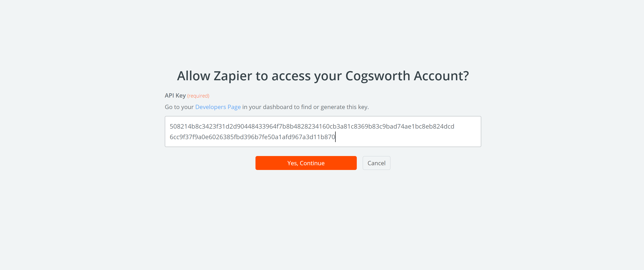644x270 pixels.
Task: Open the Developers Page link
Action: click(218, 107)
